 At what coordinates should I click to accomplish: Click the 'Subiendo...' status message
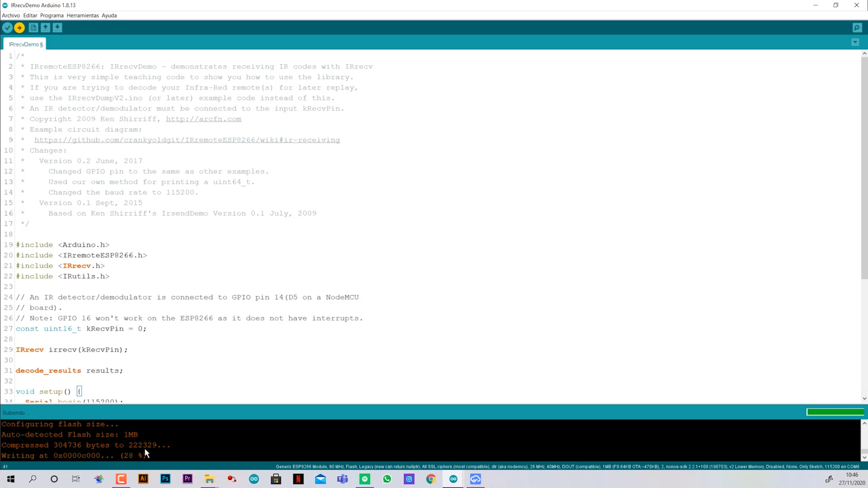point(15,413)
